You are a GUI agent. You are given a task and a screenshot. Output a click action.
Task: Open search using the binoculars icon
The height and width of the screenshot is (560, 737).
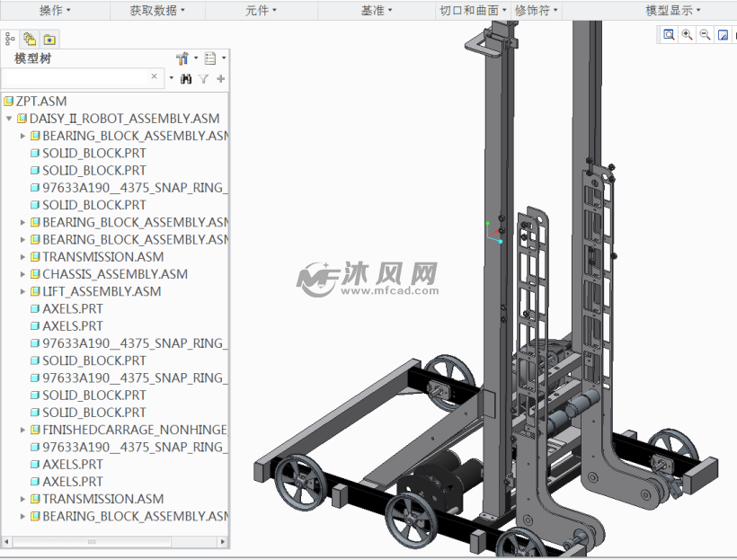186,77
